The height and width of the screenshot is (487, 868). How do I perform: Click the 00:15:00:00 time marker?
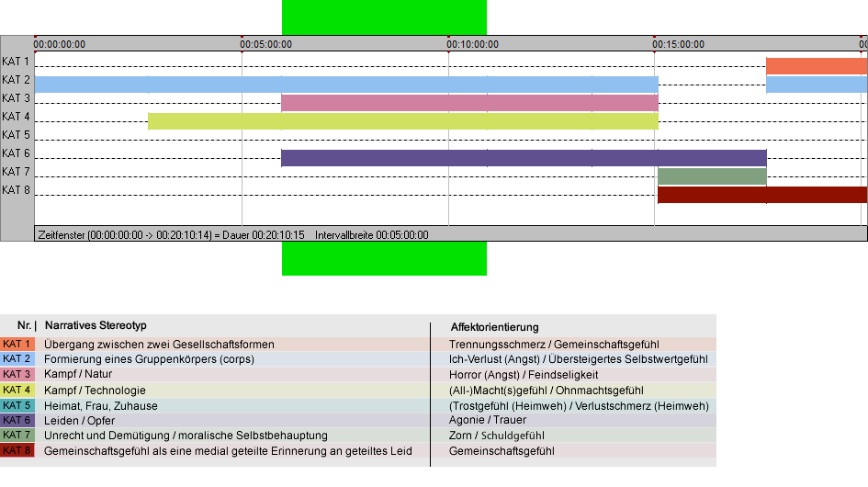tap(678, 44)
